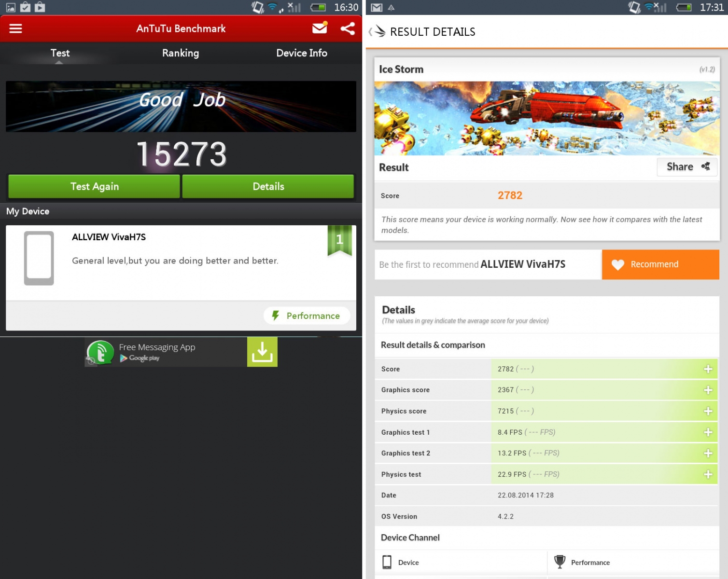Switch to the Ranking tab
728x579 pixels.
point(181,53)
